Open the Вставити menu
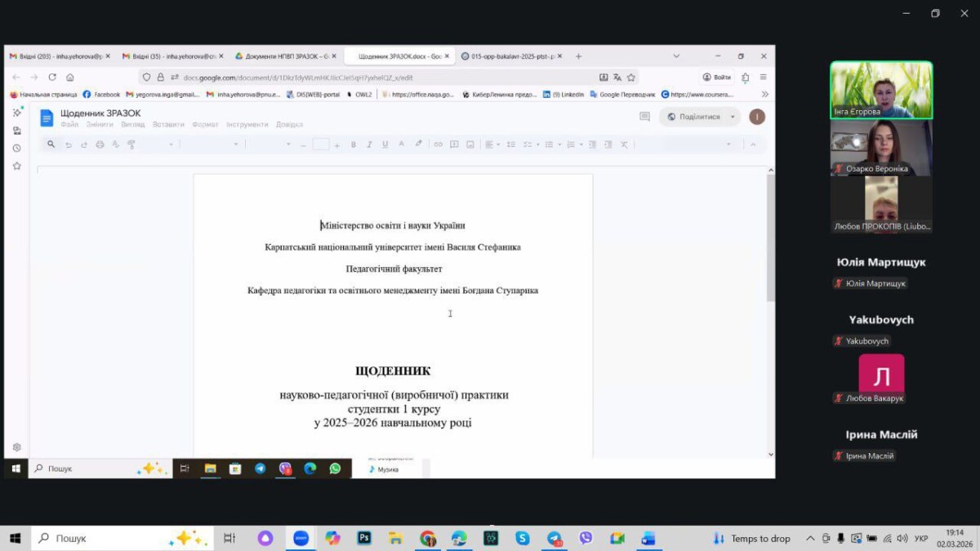The width and height of the screenshot is (980, 551). pos(167,125)
